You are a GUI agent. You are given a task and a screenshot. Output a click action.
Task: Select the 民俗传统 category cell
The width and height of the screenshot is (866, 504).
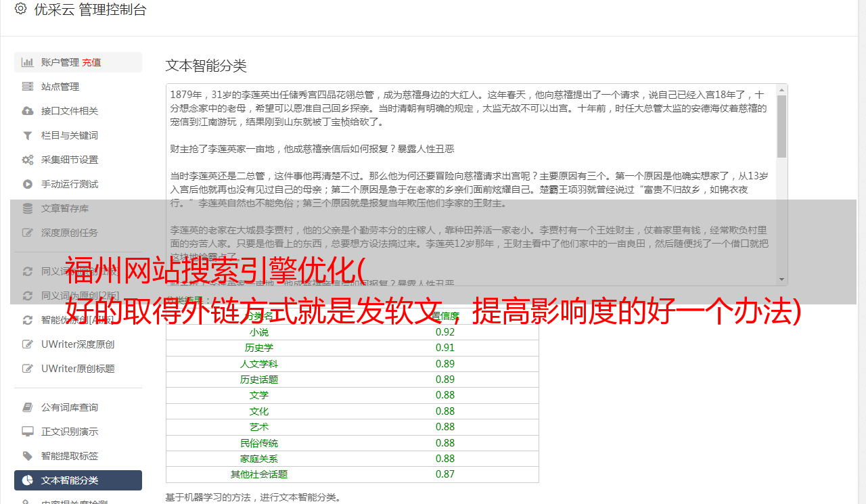(x=259, y=443)
